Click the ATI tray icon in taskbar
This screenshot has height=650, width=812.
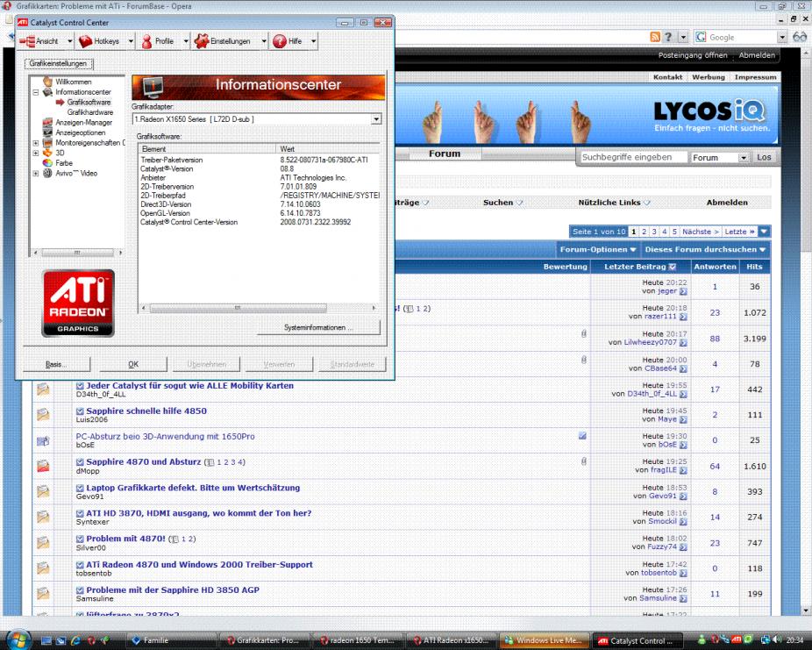coord(736,639)
